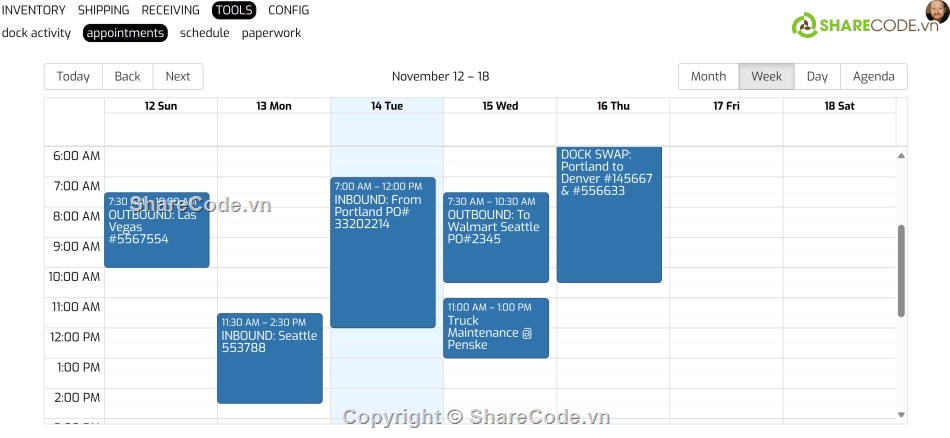950x438 pixels.
Task: Switch to the dock activity tab
Action: click(x=36, y=33)
